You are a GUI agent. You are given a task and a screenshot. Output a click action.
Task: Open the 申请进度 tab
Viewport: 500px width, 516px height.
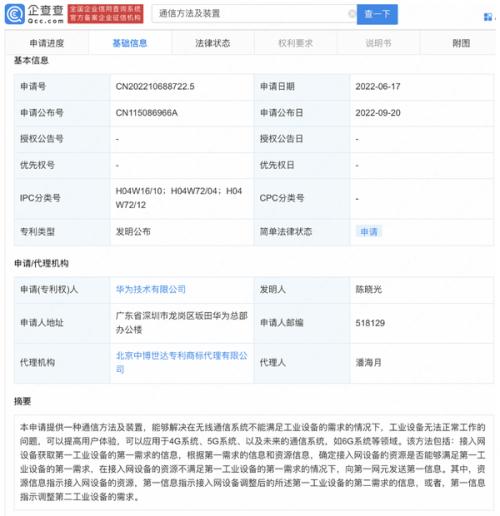[x=47, y=43]
